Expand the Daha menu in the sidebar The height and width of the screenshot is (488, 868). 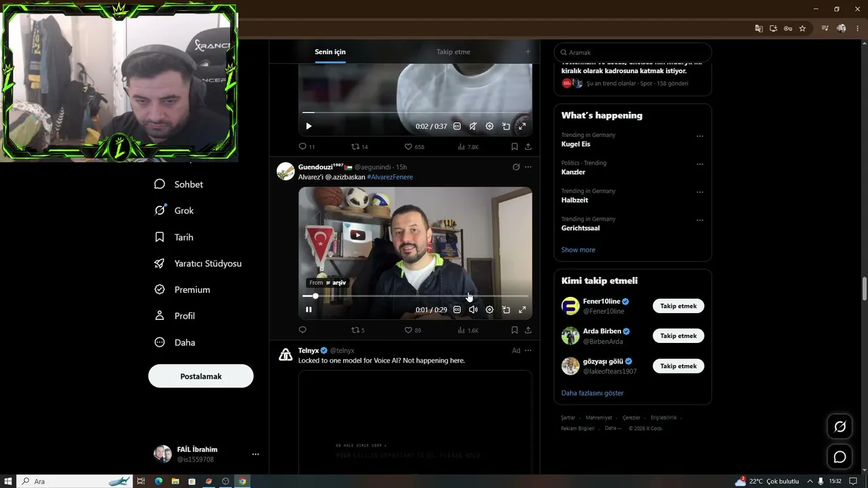(175, 342)
